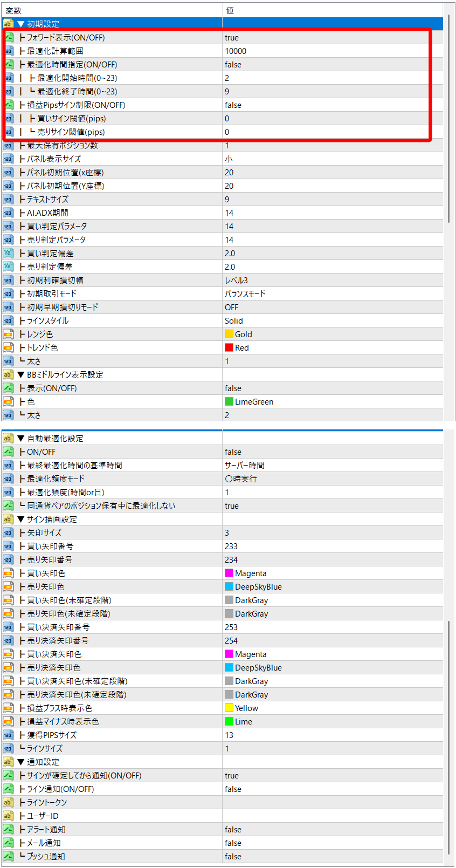Click the color icon beside 損益プラス時表示色

tap(8, 708)
